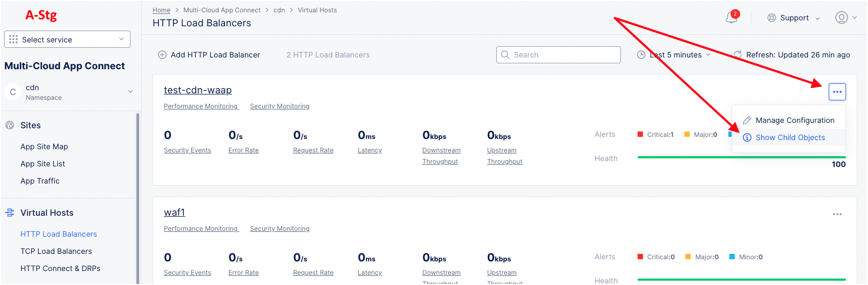
Task: Open the user account avatar icon
Action: tap(841, 18)
